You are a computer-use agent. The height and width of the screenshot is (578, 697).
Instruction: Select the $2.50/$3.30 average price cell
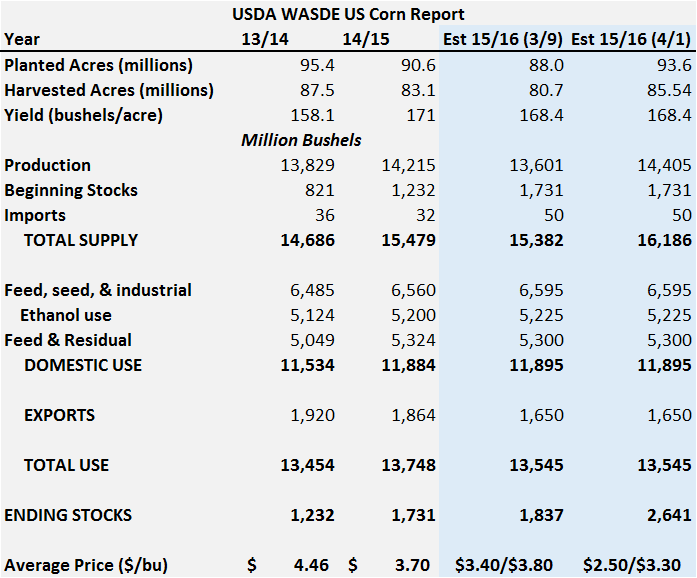(x=631, y=565)
